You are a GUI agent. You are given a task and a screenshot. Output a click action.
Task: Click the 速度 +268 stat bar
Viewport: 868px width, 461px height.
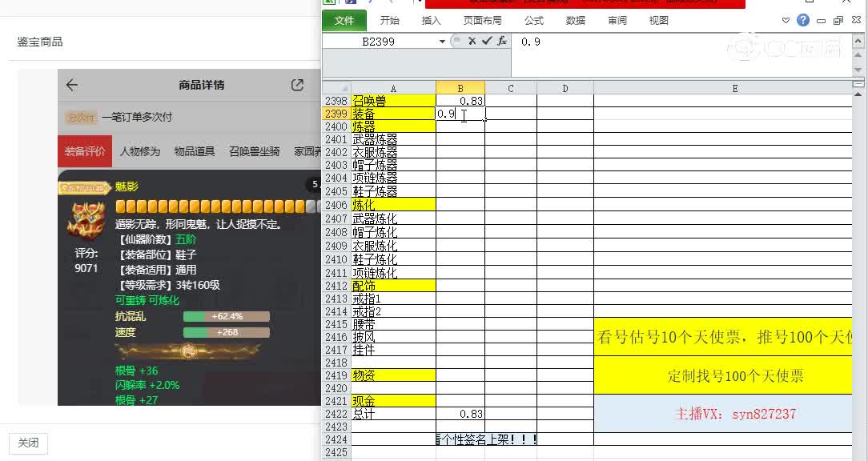coord(227,333)
